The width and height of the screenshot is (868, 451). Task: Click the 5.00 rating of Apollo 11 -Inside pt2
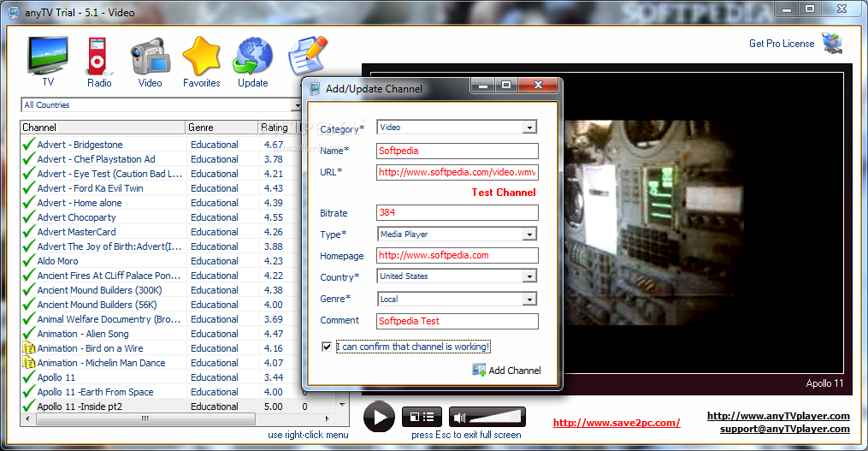pyautogui.click(x=274, y=406)
